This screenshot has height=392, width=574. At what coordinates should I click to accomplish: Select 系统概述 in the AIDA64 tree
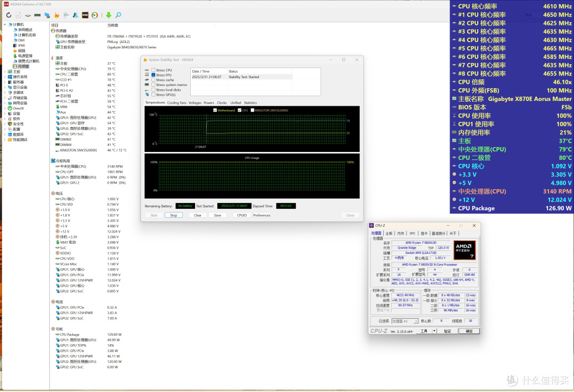[x=25, y=30]
